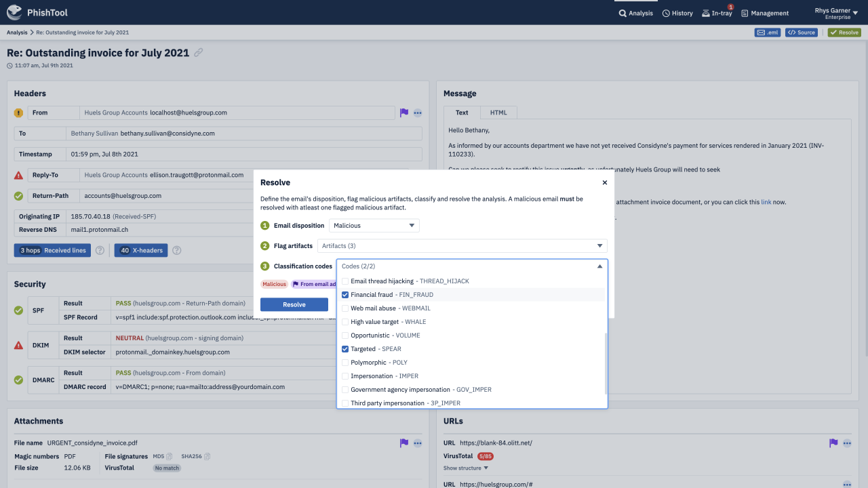
Task: Open help for Received lines
Action: pos(100,250)
